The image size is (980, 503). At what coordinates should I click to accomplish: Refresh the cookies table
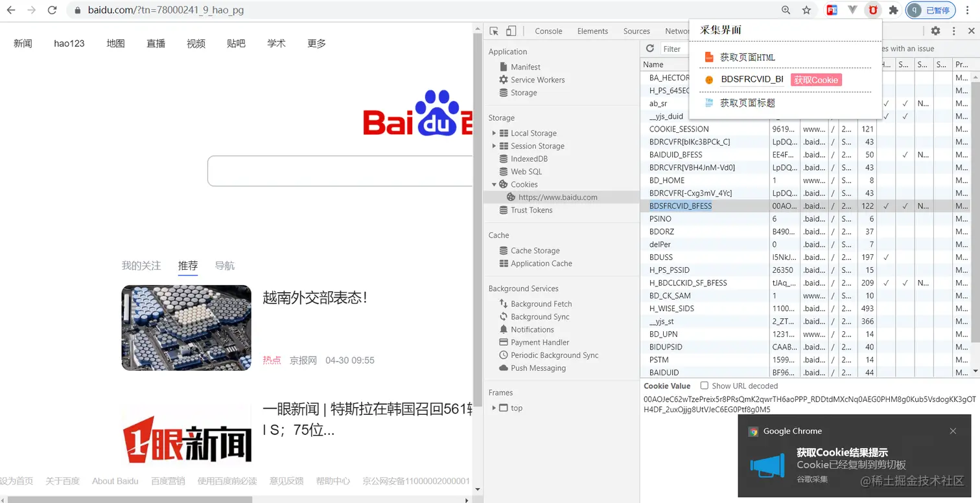coord(650,49)
